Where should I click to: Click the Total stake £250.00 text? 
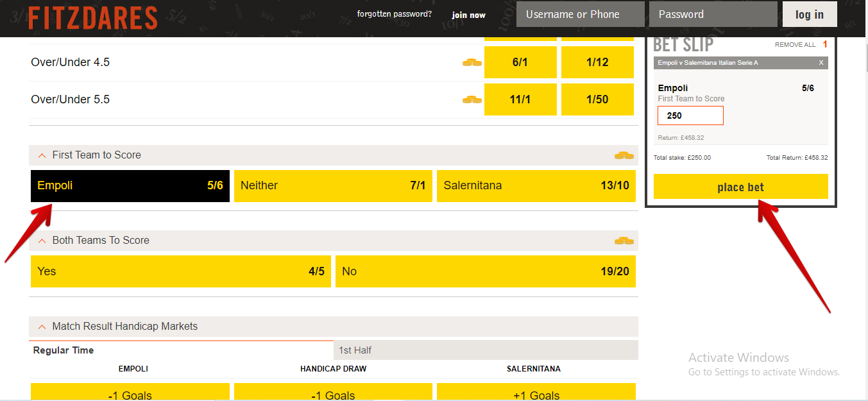[x=682, y=158]
